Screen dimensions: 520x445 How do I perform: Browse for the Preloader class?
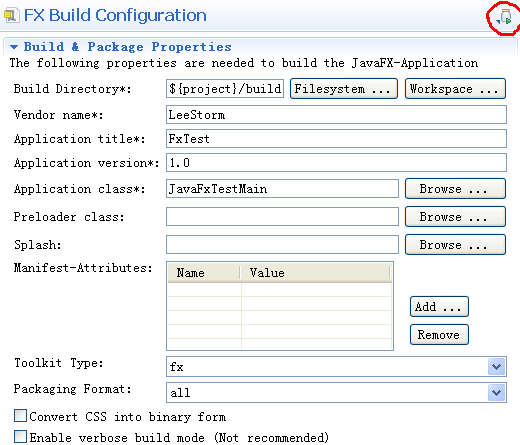click(455, 217)
